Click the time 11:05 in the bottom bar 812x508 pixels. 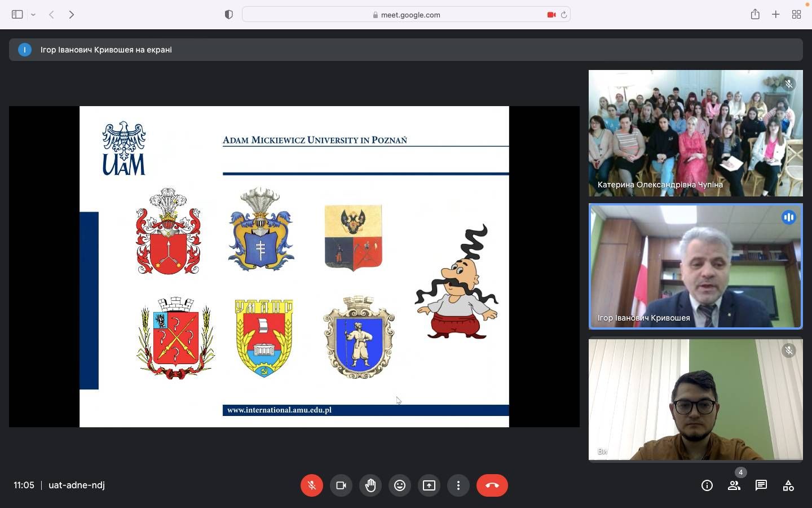(x=24, y=485)
